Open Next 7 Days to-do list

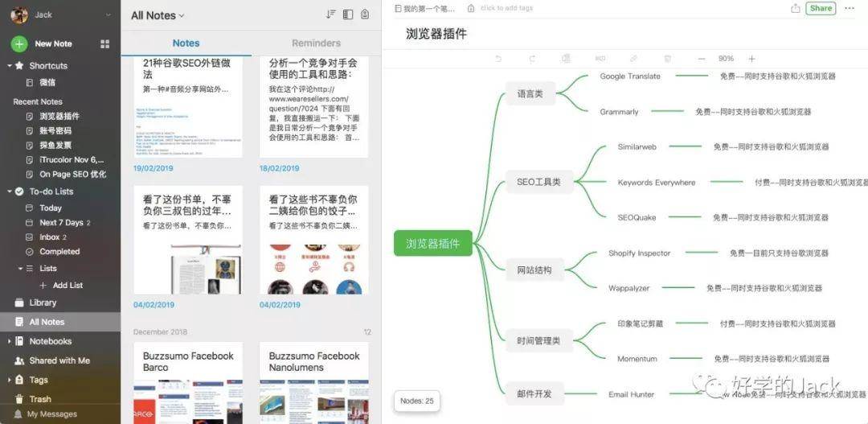[x=60, y=222]
